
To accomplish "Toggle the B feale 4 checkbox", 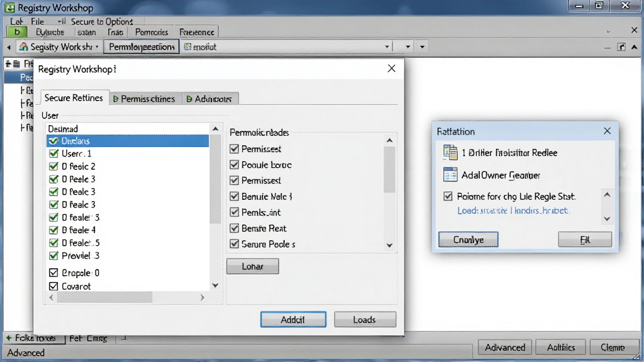I will pyautogui.click(x=53, y=230).
